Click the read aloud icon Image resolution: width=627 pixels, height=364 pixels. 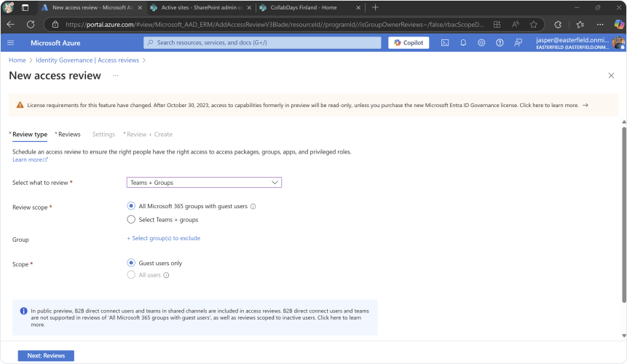click(x=516, y=24)
